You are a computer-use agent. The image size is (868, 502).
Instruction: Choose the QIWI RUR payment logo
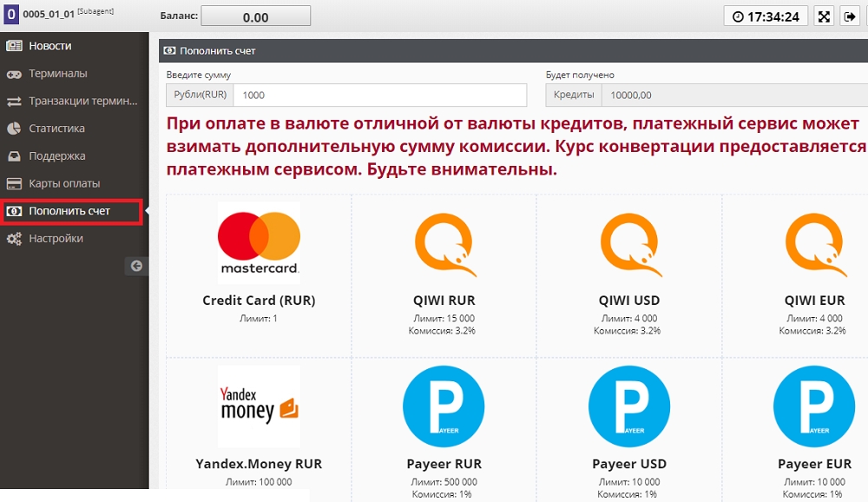point(444,244)
